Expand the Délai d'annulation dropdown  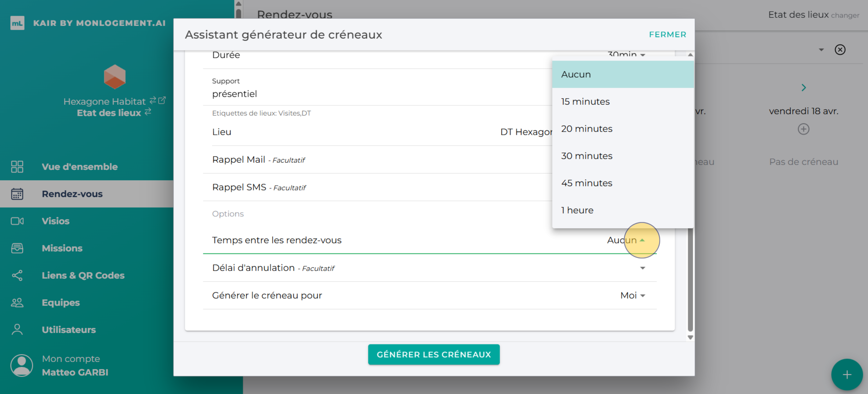[643, 268]
